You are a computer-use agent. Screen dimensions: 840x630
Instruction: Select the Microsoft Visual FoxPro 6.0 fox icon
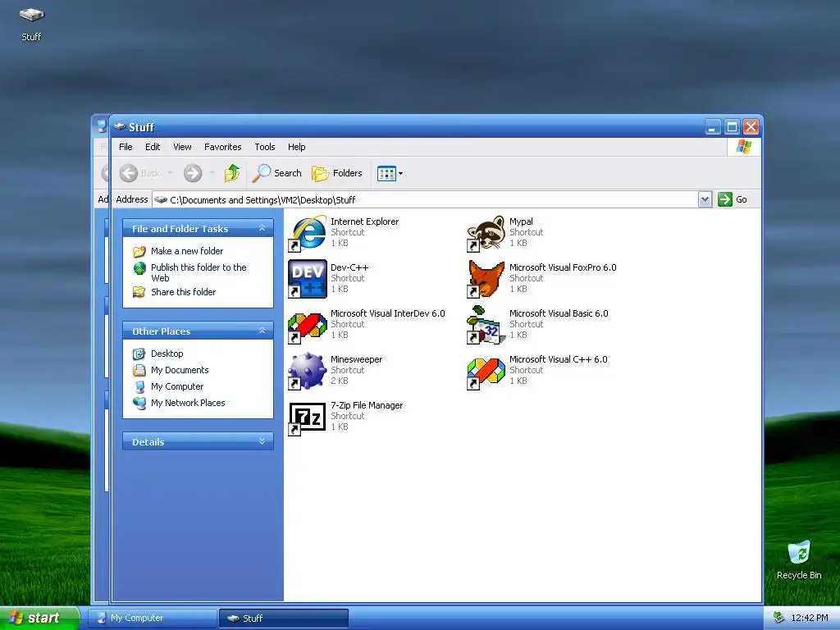[x=486, y=279]
